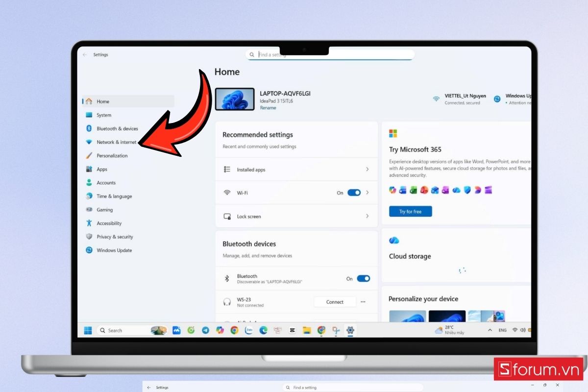Viewport: 588px width, 392px height.
Task: Open Wi-Fi details via its chevron
Action: point(367,193)
